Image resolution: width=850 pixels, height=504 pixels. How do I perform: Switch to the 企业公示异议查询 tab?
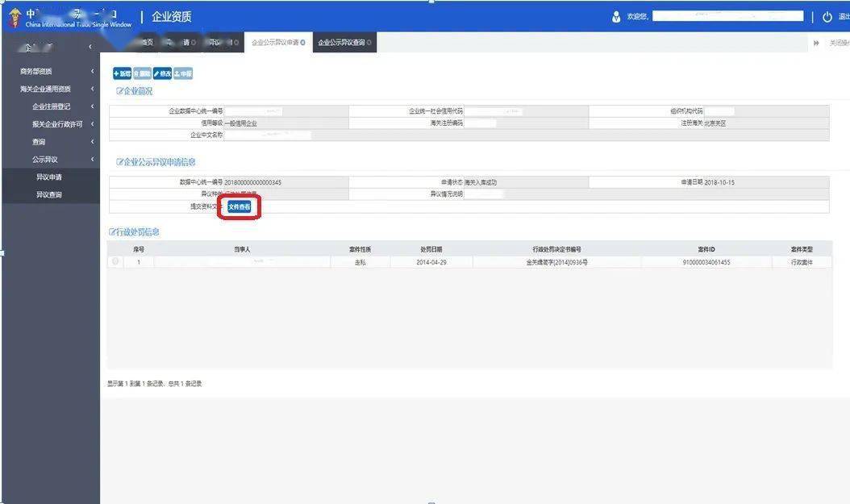[344, 42]
